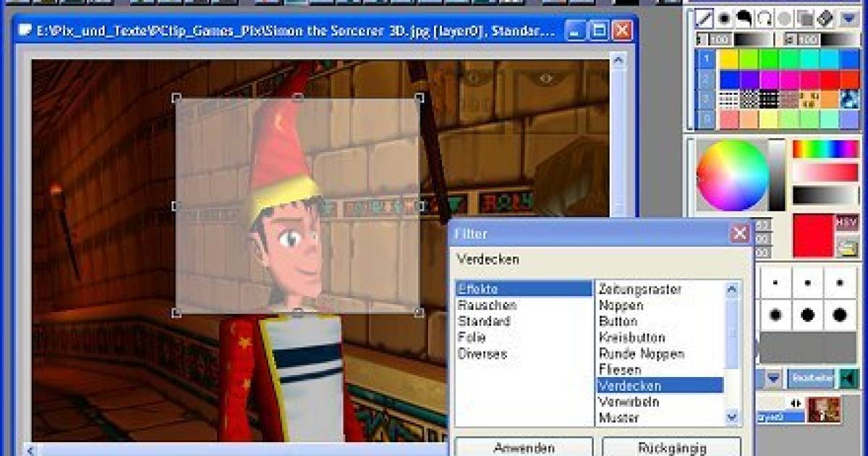Select the black blob smudge tool
Screen dimensions: 868x456
pos(744,17)
